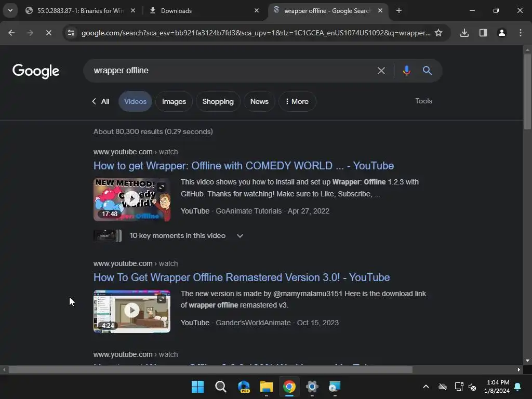Select the Shopping filter chip

pyautogui.click(x=218, y=101)
